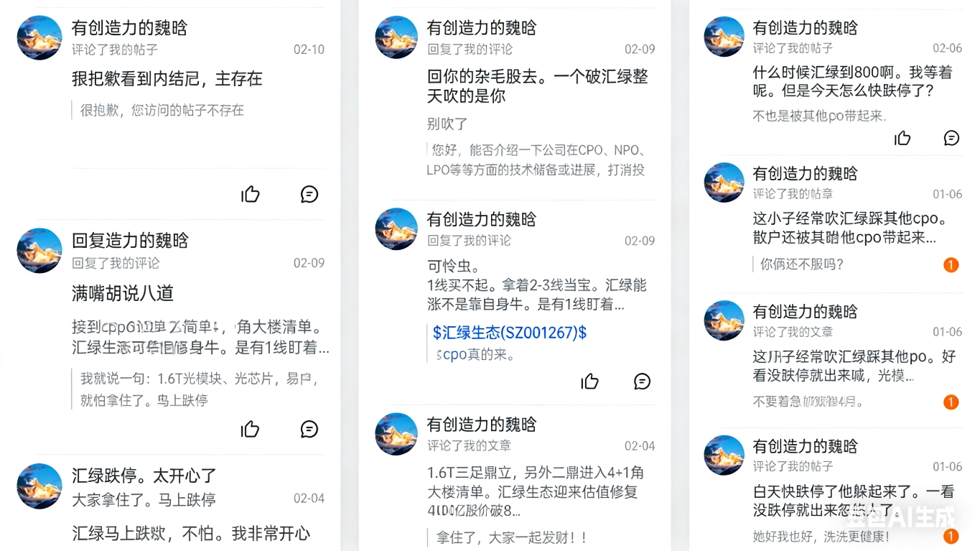Viewport: 980px width, 551px height.
Task: Open quoted reply 拿住了，大家一起发财
Action: click(x=513, y=537)
